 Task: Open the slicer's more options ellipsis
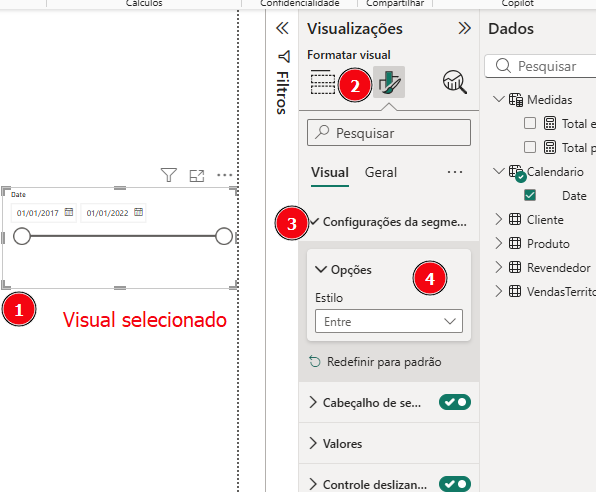click(x=225, y=175)
